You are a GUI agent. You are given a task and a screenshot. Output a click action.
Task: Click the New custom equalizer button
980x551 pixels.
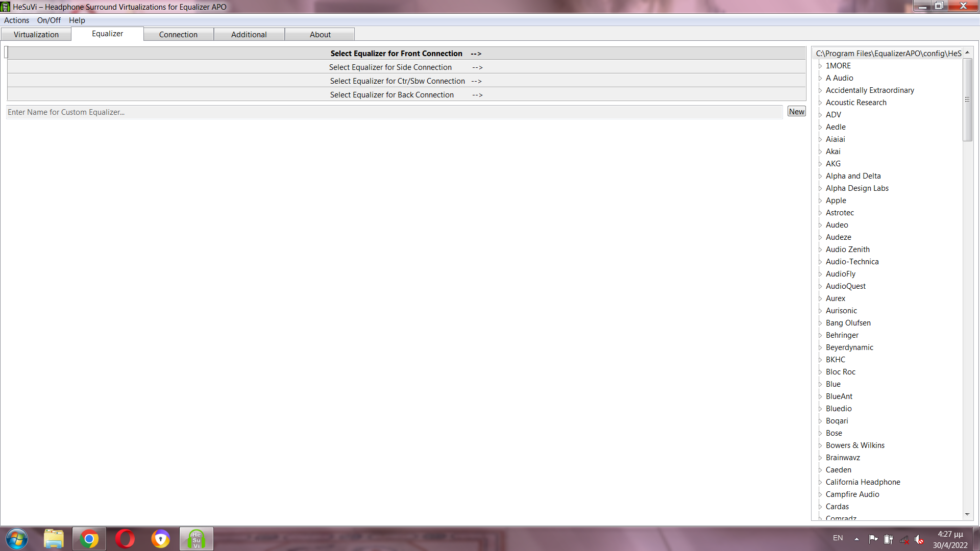pyautogui.click(x=796, y=112)
